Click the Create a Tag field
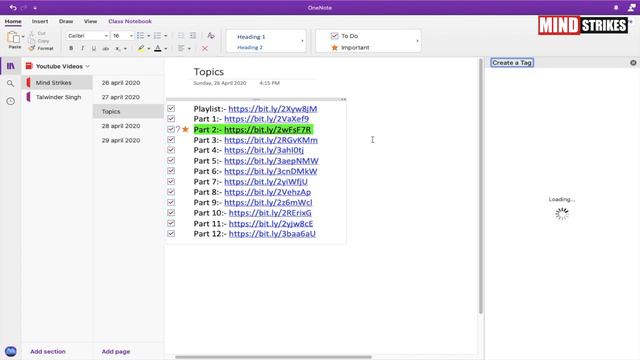The height and width of the screenshot is (360, 640). [512, 63]
